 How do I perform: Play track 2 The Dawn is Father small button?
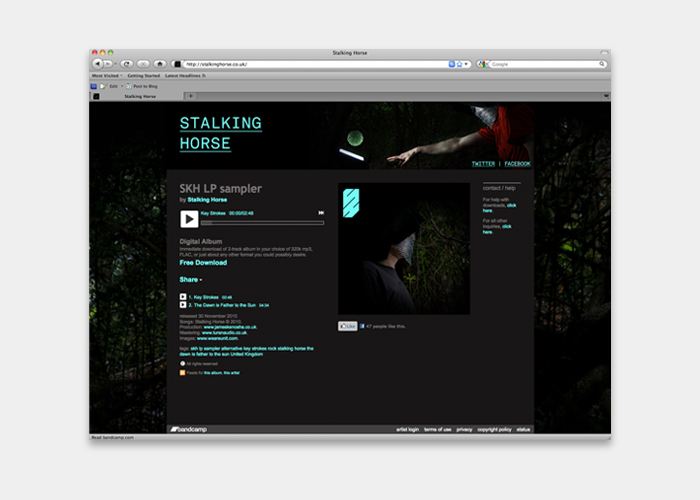click(x=183, y=304)
